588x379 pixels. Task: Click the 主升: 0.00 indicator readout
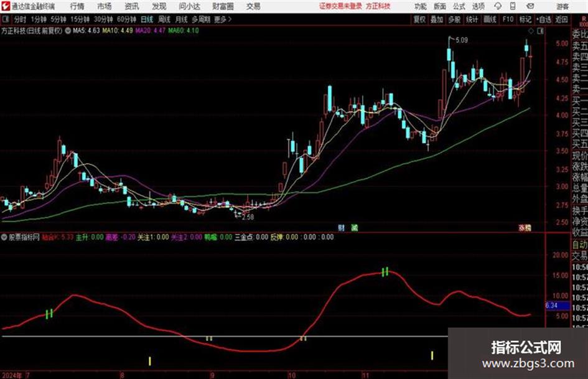click(90, 237)
